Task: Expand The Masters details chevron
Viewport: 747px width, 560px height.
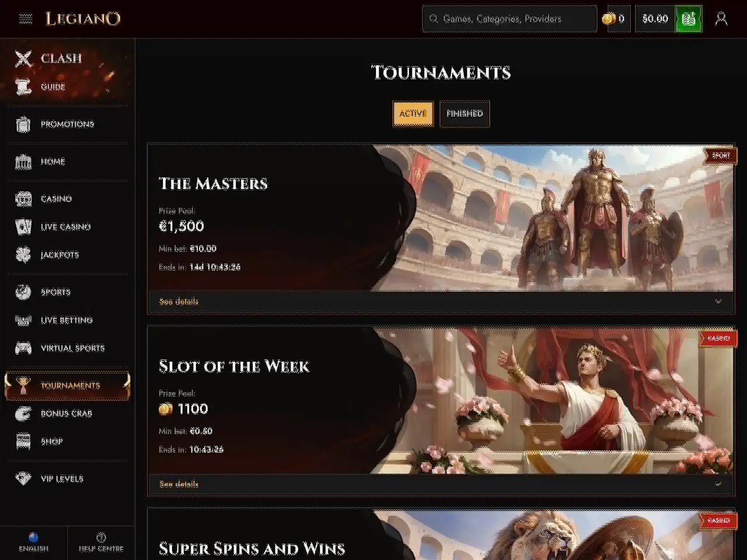Action: tap(718, 302)
